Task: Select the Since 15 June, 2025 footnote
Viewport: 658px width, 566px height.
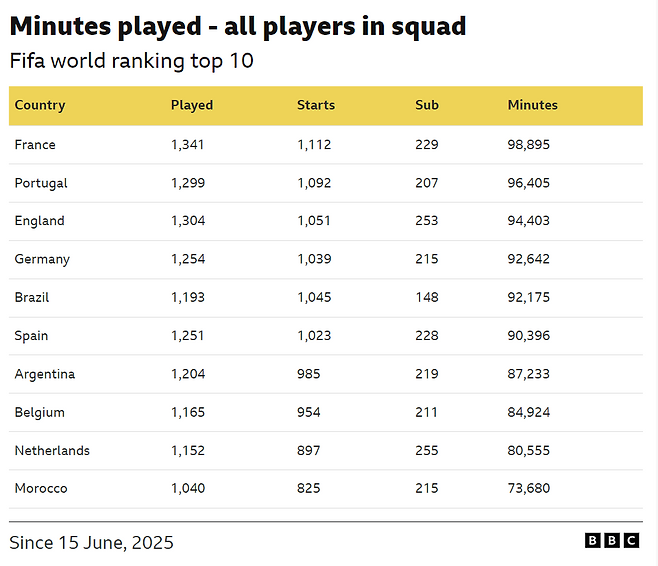Action: pyautogui.click(x=91, y=543)
